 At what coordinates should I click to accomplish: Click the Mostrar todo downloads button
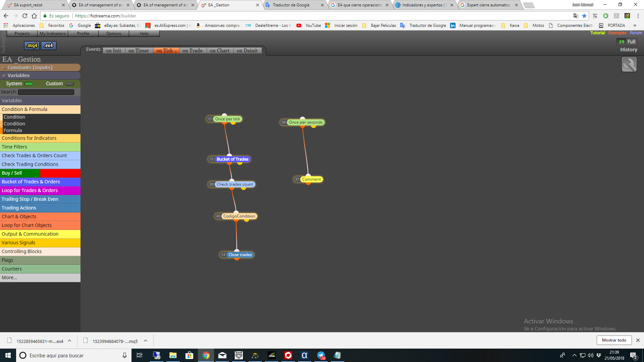point(614,340)
